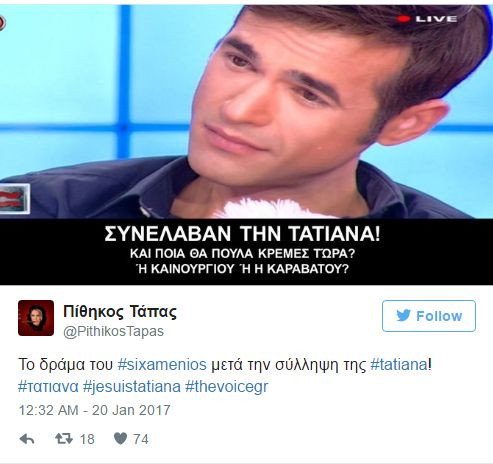Open the red LIVE indicator dot
The image size is (493, 464).
(403, 19)
